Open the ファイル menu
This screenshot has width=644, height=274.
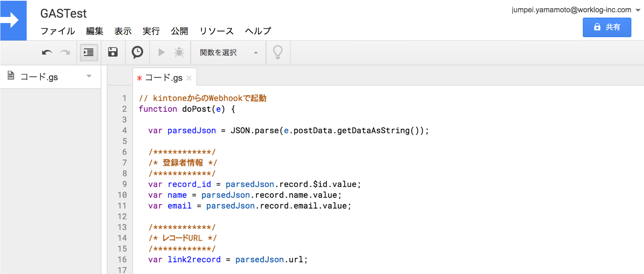click(x=57, y=31)
